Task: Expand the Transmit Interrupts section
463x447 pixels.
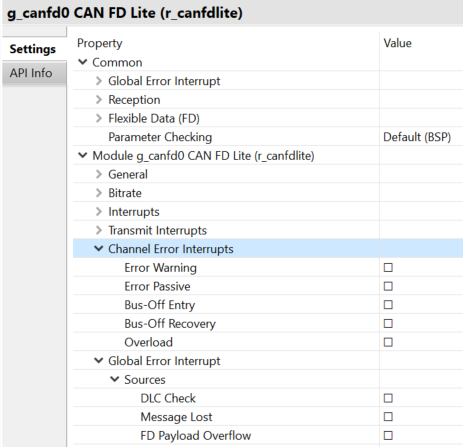Action: (x=98, y=230)
